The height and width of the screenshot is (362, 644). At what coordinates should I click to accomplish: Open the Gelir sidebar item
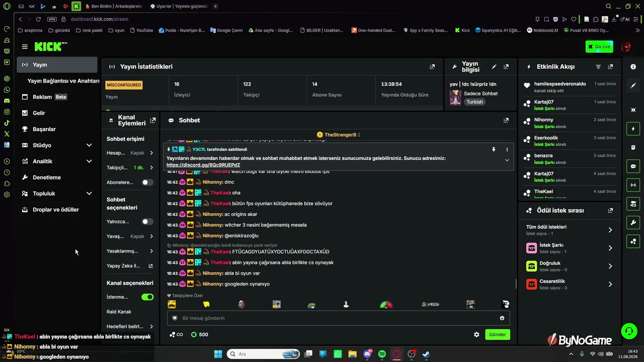point(57,113)
